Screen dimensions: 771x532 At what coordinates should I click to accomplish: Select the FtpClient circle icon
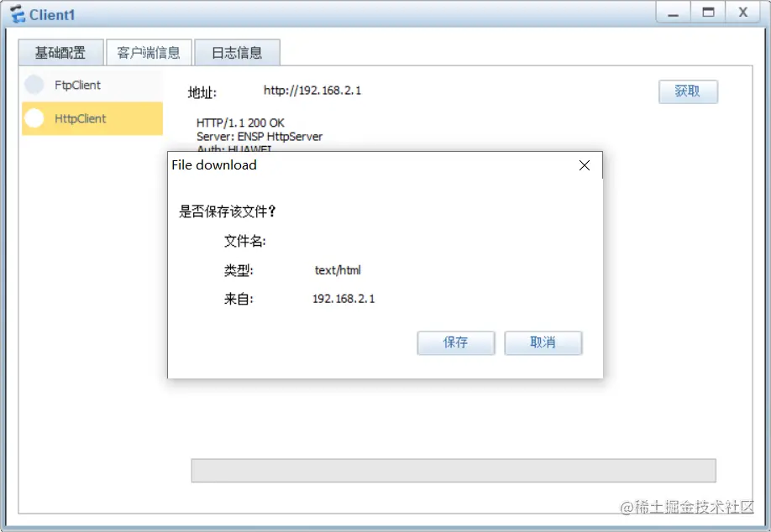[x=34, y=85]
